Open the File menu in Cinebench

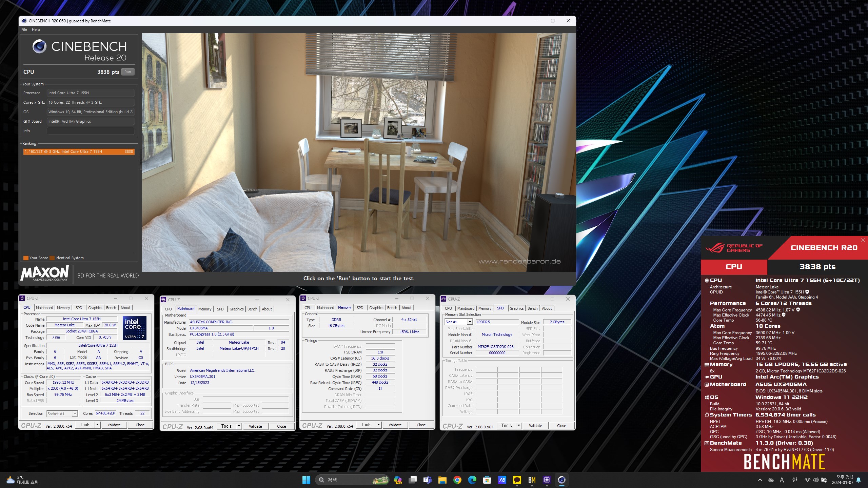coord(24,29)
